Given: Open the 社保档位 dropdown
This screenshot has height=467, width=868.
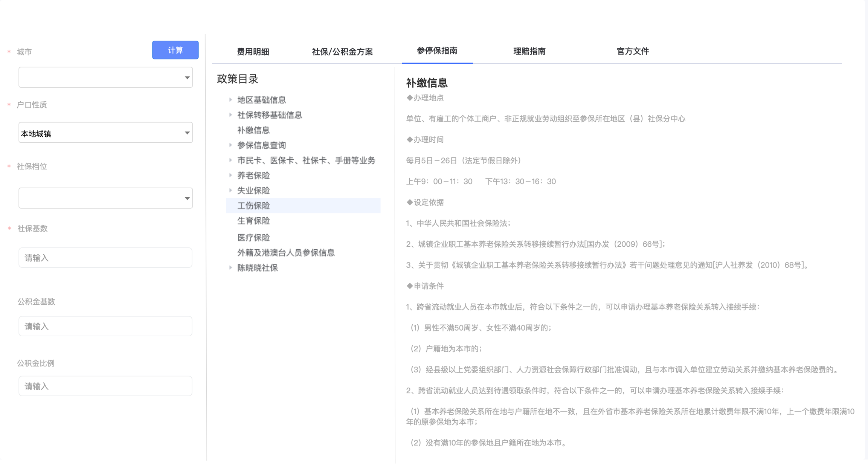Looking at the screenshot, I should (105, 198).
